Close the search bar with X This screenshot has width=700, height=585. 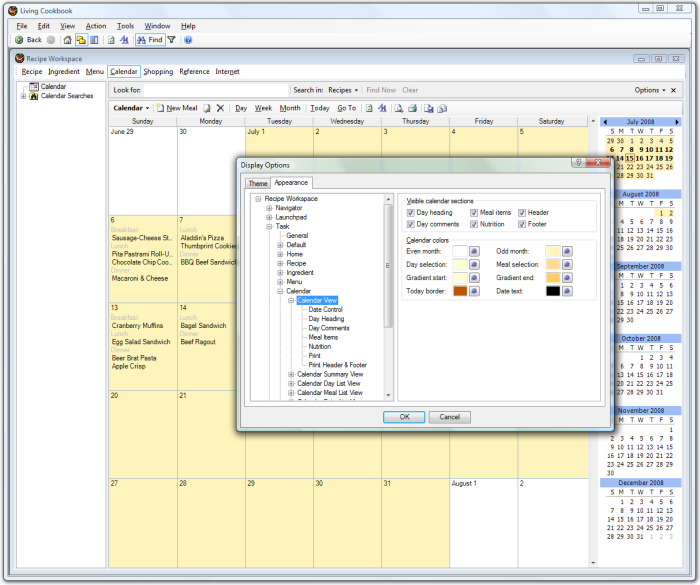tap(673, 90)
